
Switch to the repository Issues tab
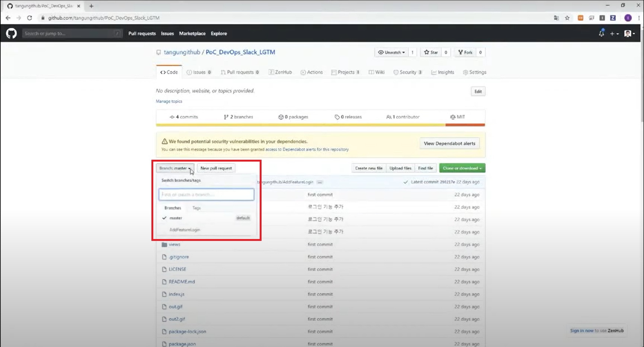tap(199, 72)
